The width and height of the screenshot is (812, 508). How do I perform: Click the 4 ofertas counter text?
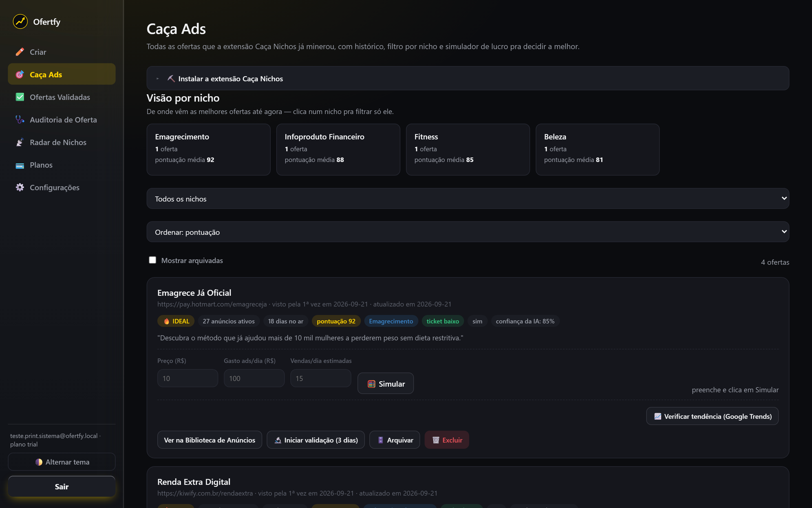point(775,262)
